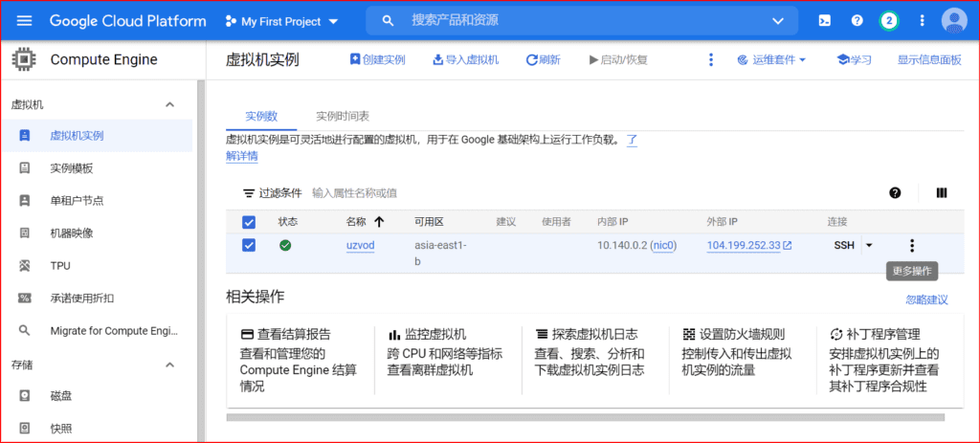Select 虚拟机实例 in sidebar

[x=97, y=136]
